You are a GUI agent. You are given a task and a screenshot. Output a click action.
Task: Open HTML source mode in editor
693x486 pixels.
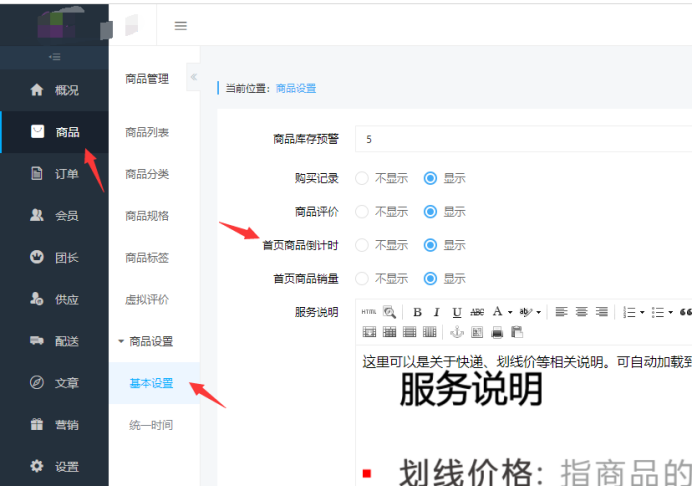pos(369,312)
